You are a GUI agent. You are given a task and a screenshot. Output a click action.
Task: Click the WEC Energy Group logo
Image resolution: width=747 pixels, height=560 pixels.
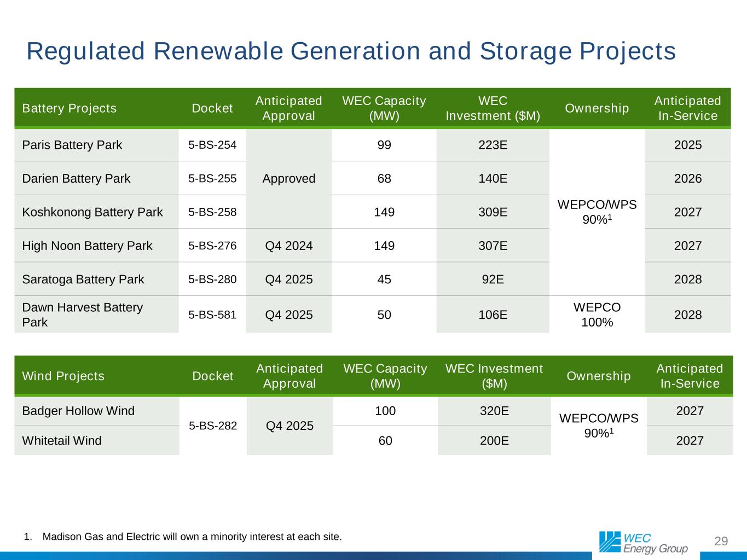(643, 542)
